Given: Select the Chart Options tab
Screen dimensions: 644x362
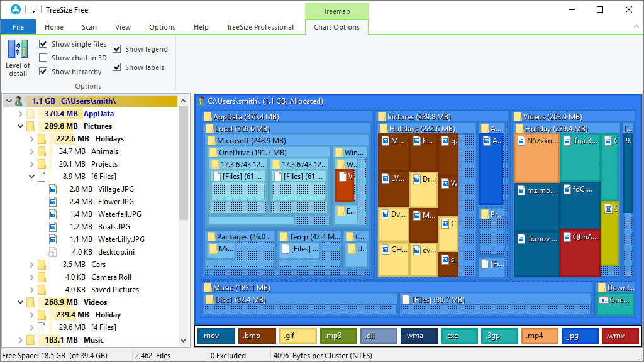Looking at the screenshot, I should [x=337, y=27].
